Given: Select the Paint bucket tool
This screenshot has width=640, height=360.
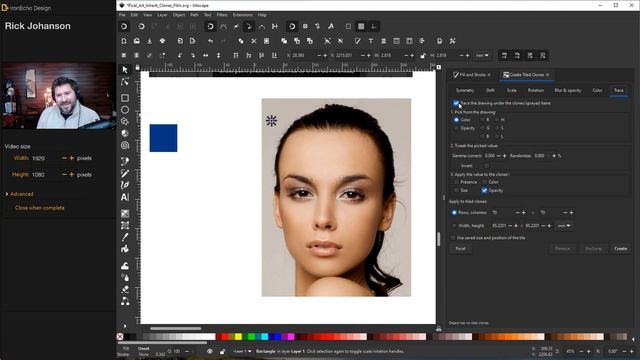Looking at the screenshot, I should tap(125, 249).
